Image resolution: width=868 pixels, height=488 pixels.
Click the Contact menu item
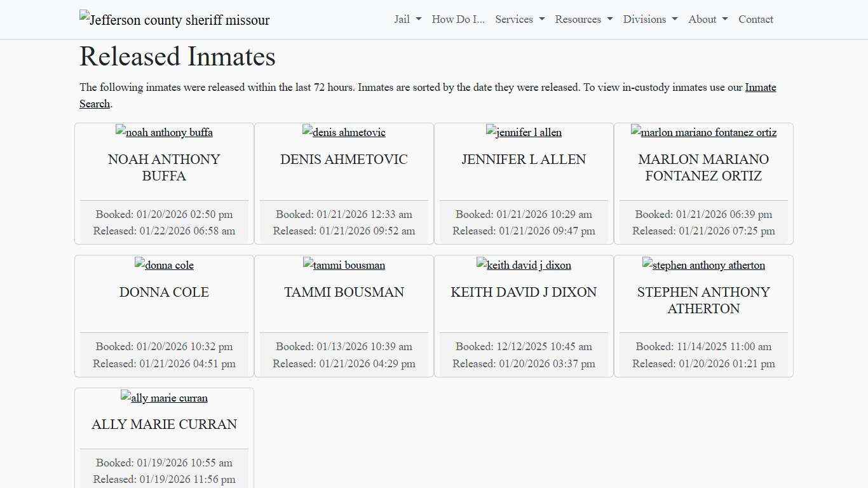pyautogui.click(x=756, y=19)
